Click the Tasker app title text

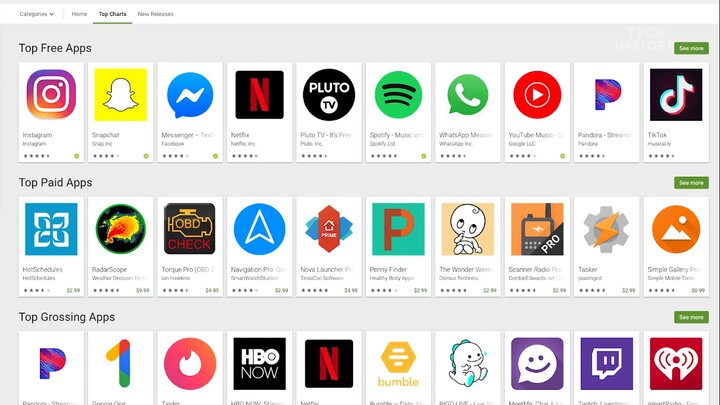coord(588,270)
